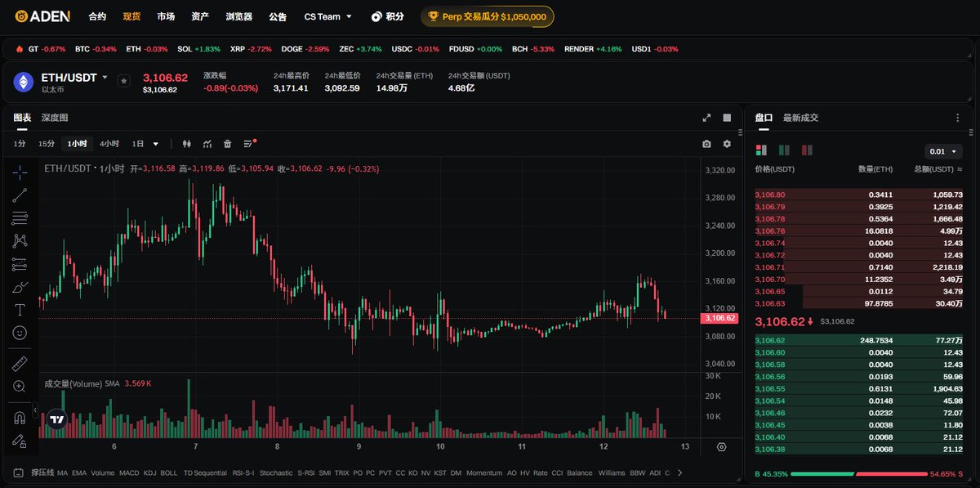Expand the indicator list right arrow
The width and height of the screenshot is (980, 488).
tap(679, 472)
